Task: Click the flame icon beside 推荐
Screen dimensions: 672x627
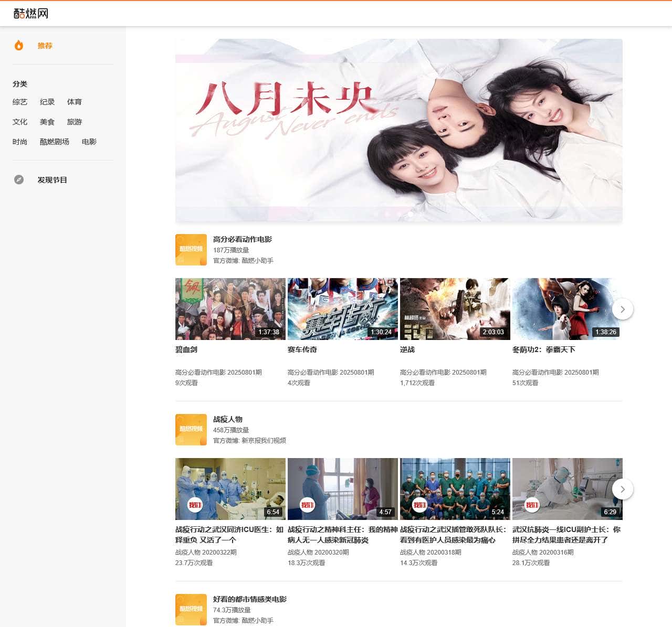Action: pyautogui.click(x=19, y=46)
